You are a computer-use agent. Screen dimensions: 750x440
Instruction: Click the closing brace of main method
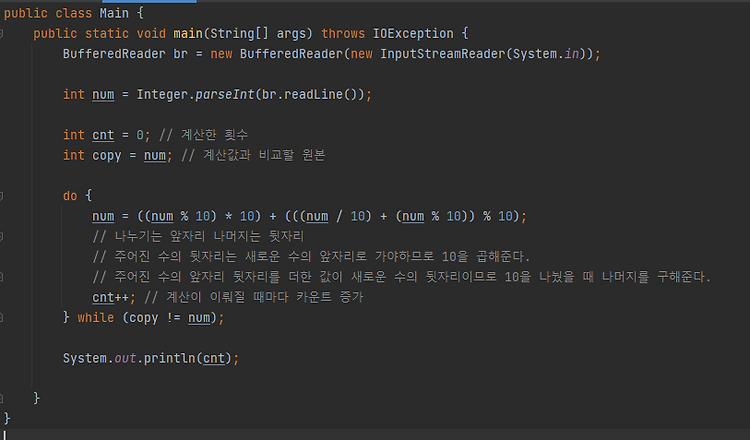pyautogui.click(x=36, y=398)
